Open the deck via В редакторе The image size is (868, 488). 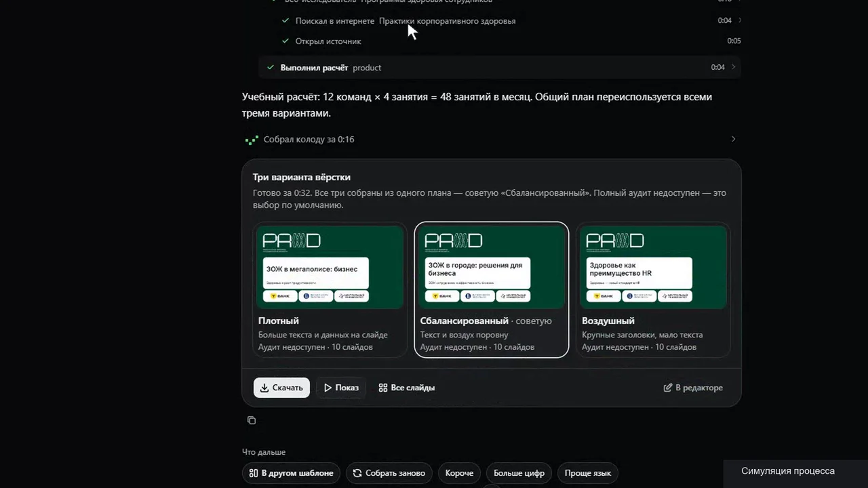point(693,388)
